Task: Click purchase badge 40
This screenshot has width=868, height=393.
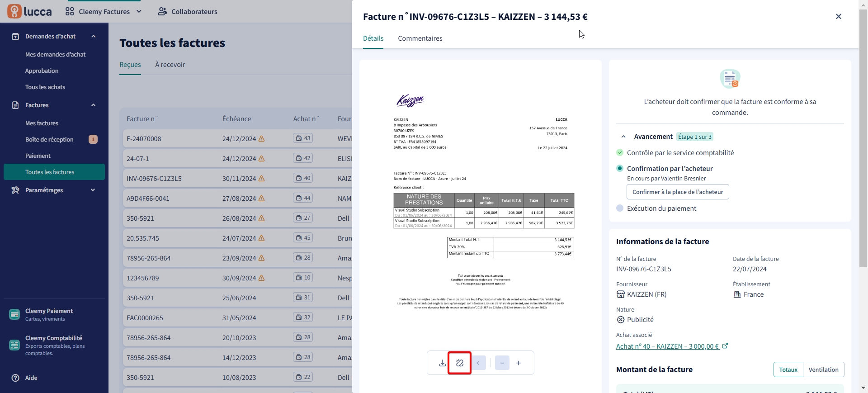Action: coord(303,178)
